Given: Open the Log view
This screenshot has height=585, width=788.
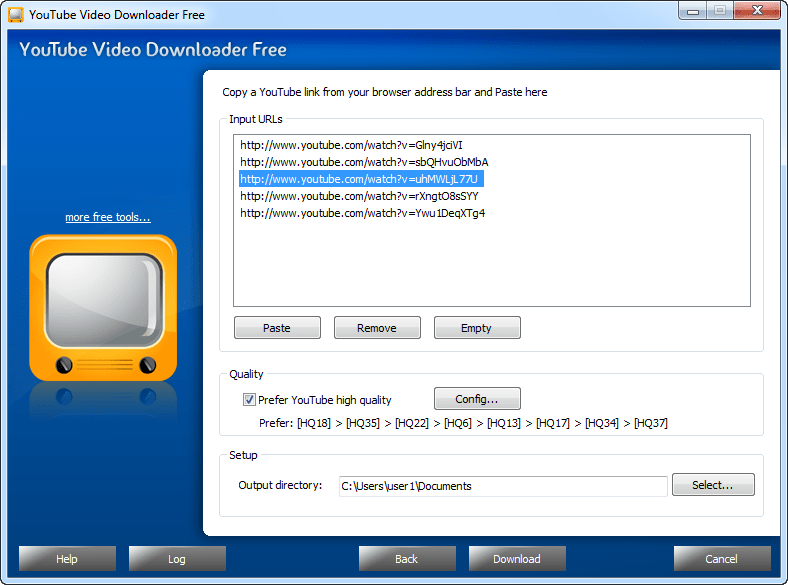Looking at the screenshot, I should (x=177, y=558).
